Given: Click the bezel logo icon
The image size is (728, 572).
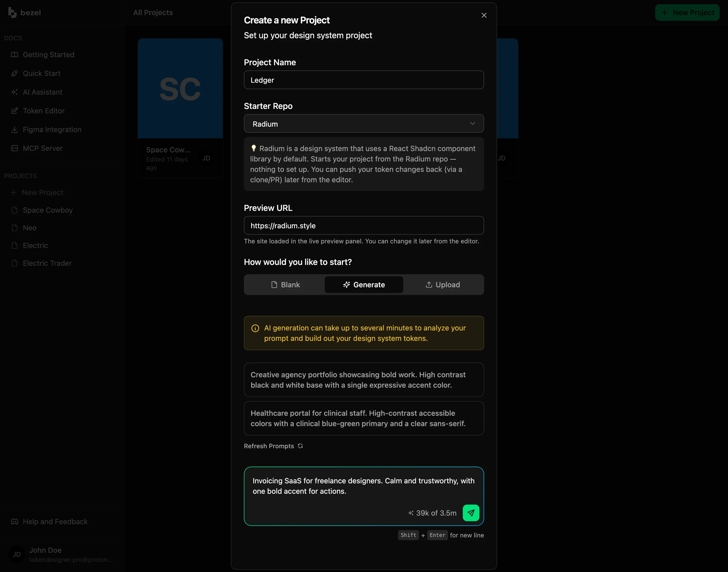Looking at the screenshot, I should [x=12, y=13].
